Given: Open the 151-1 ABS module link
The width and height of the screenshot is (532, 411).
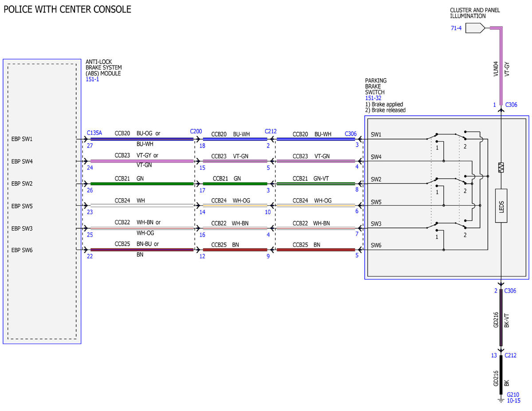Looking at the screenshot, I should point(92,79).
